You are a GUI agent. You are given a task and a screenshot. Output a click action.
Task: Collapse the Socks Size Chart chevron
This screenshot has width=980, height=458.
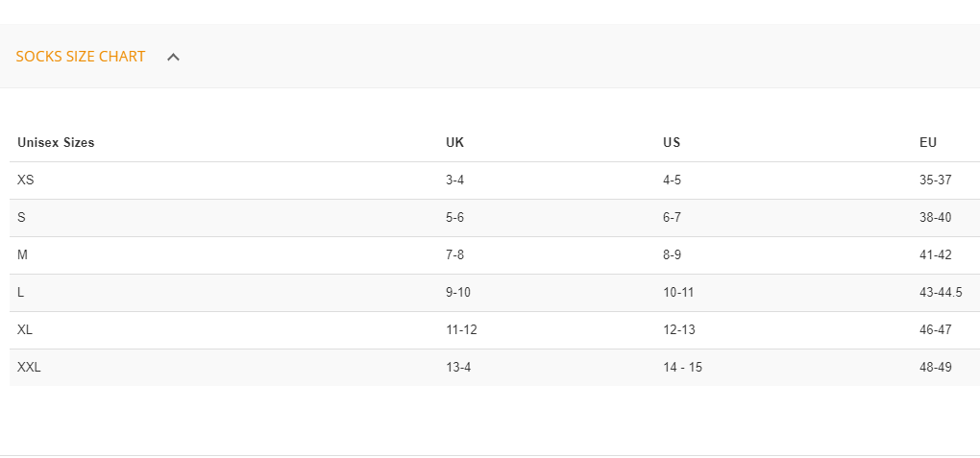coord(173,57)
